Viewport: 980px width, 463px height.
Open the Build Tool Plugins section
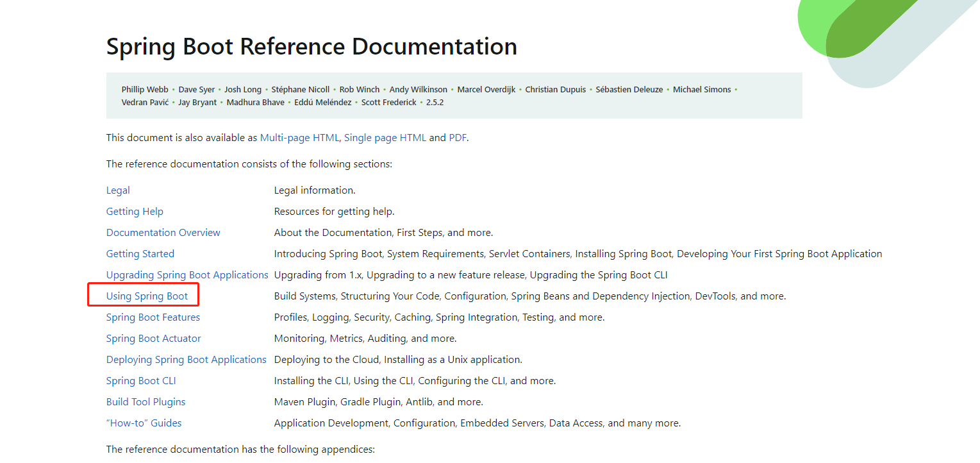[x=145, y=401]
